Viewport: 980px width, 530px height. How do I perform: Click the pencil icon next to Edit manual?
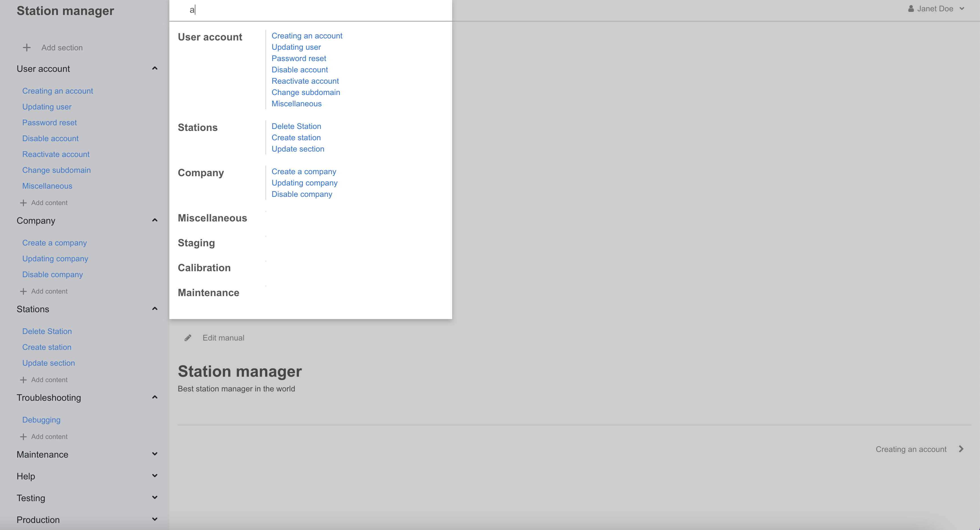[188, 338]
